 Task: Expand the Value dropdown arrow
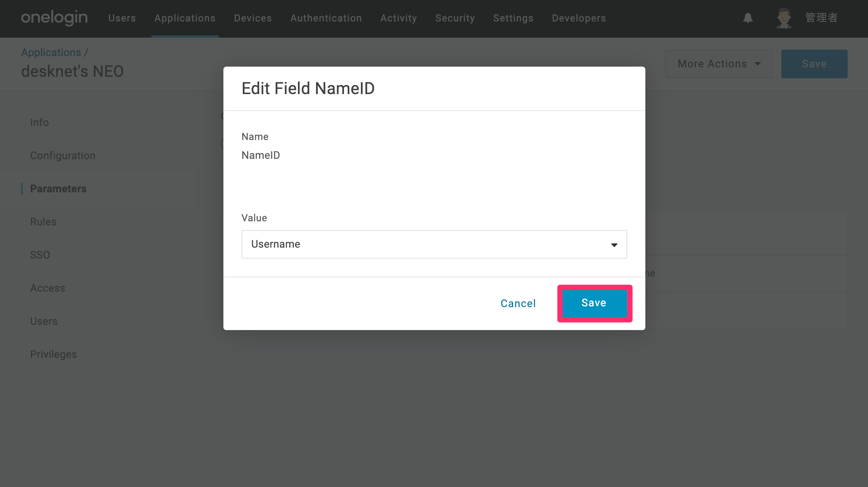[x=614, y=245]
